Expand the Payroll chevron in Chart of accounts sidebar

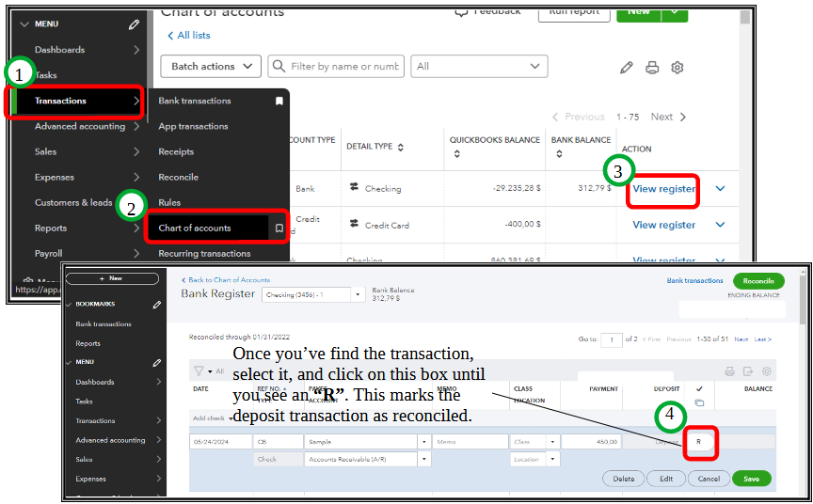coord(136,253)
